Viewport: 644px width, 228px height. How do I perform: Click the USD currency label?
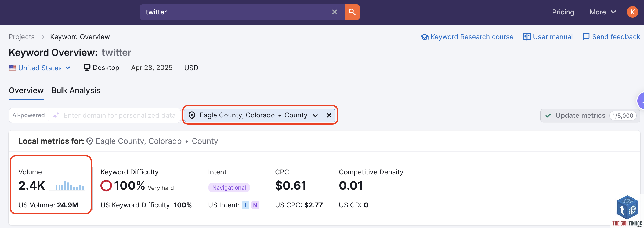coord(191,68)
